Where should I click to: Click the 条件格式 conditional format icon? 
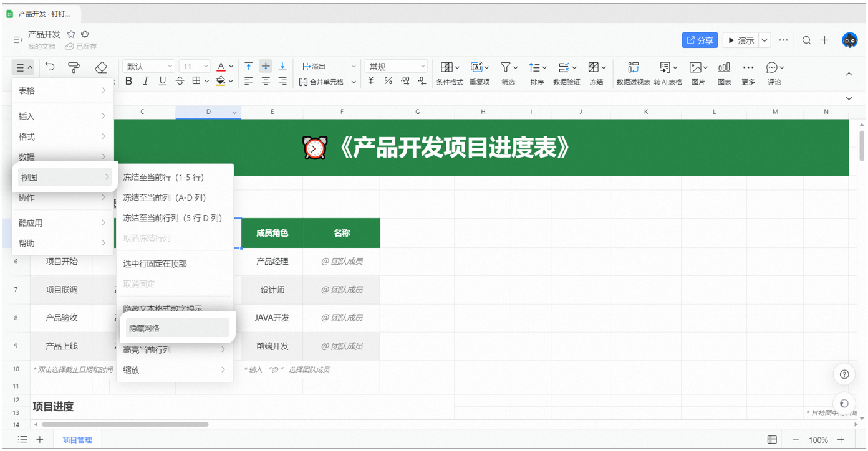click(449, 73)
